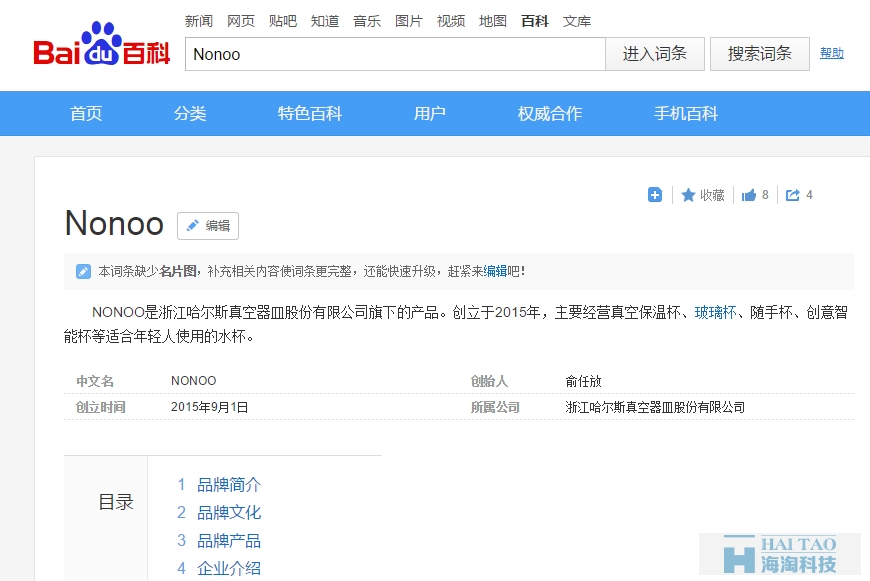This screenshot has width=870, height=581.
Task: Click the 创始人 field label
Action: pos(489,381)
